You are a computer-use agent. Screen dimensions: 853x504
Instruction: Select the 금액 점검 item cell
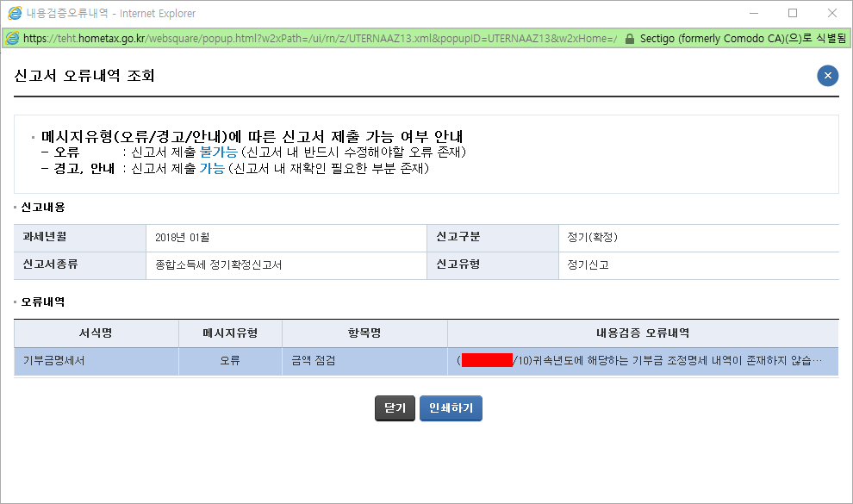click(x=364, y=361)
